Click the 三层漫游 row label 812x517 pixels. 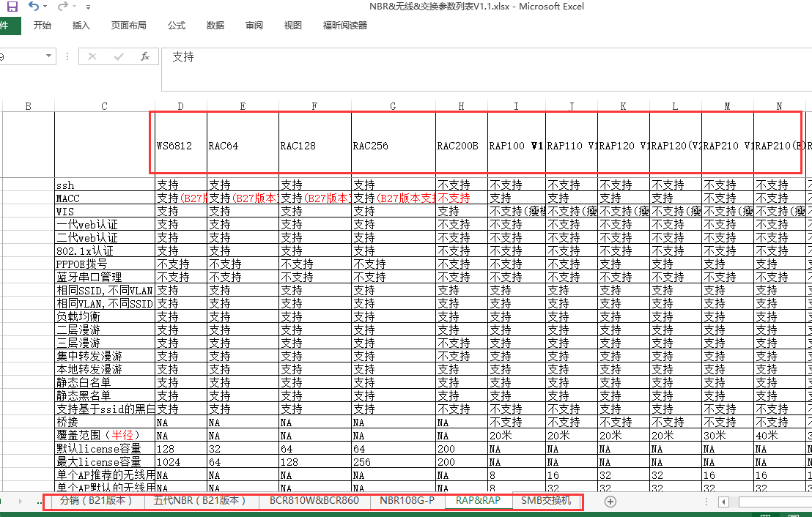105,343
